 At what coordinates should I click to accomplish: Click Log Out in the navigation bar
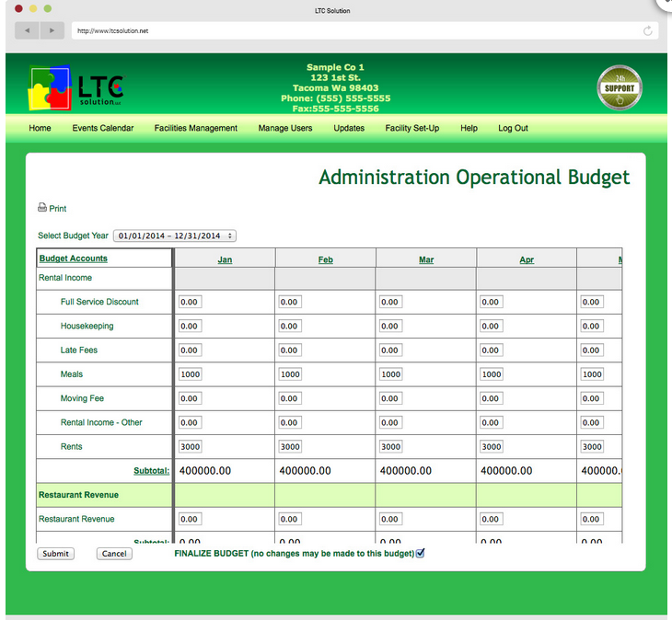point(513,128)
